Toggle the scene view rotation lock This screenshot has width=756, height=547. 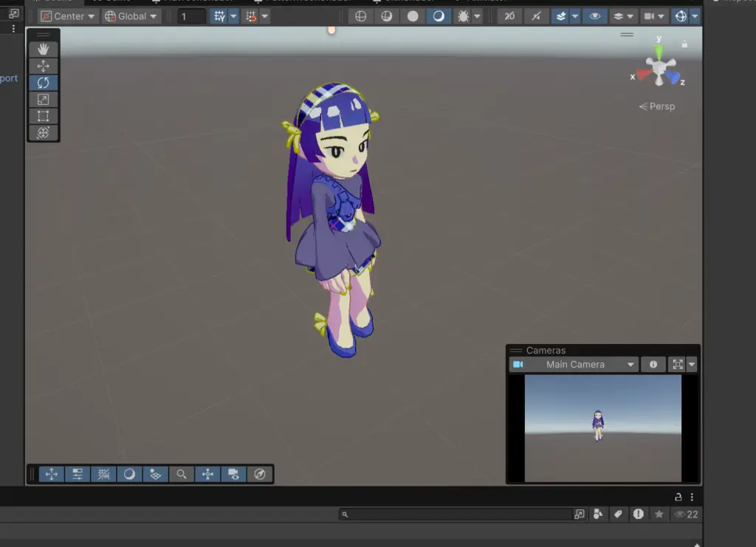(x=684, y=44)
